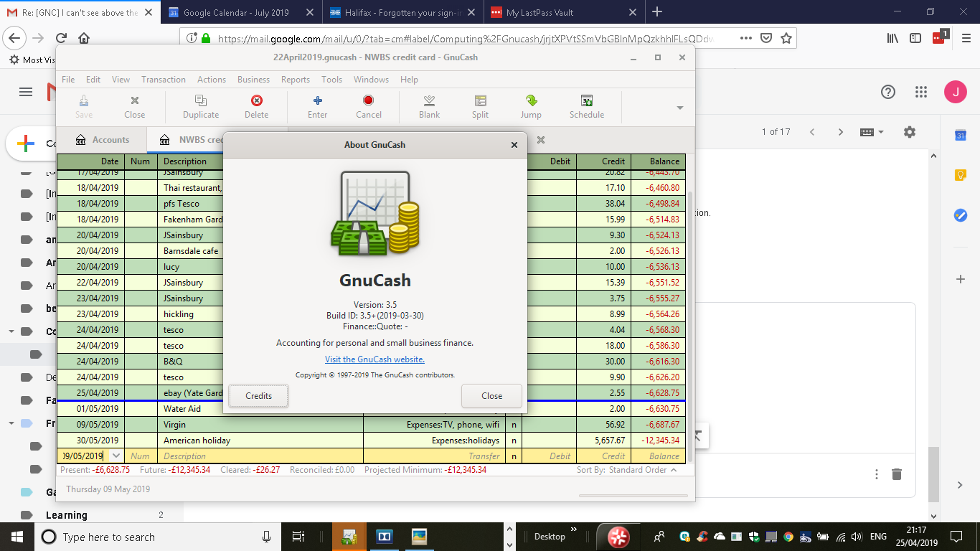Open the Business menu

point(254,80)
